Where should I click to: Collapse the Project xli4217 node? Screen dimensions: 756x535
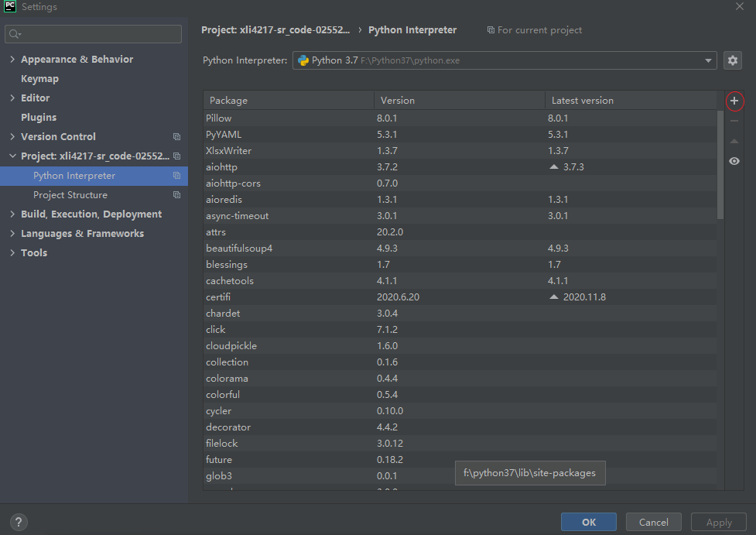(12, 156)
